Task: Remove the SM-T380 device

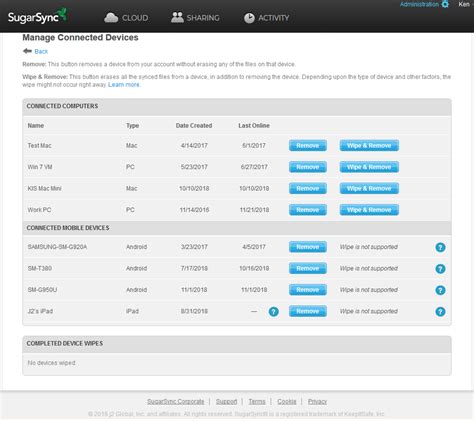Action: [x=308, y=268]
